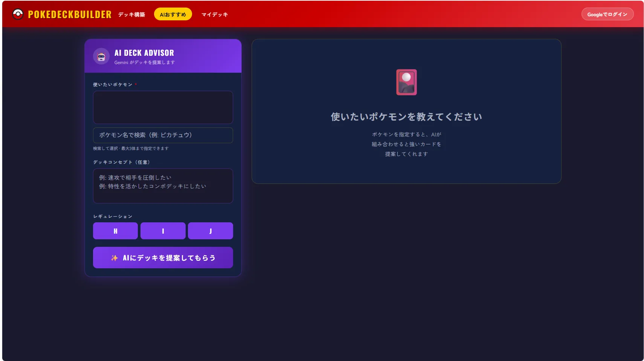The image size is (644, 361).
Task: Click the selected Pokémon list box
Action: point(163,107)
